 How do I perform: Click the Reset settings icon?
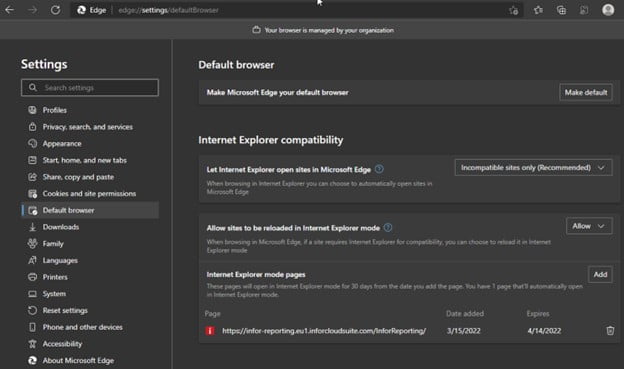pyautogui.click(x=32, y=310)
